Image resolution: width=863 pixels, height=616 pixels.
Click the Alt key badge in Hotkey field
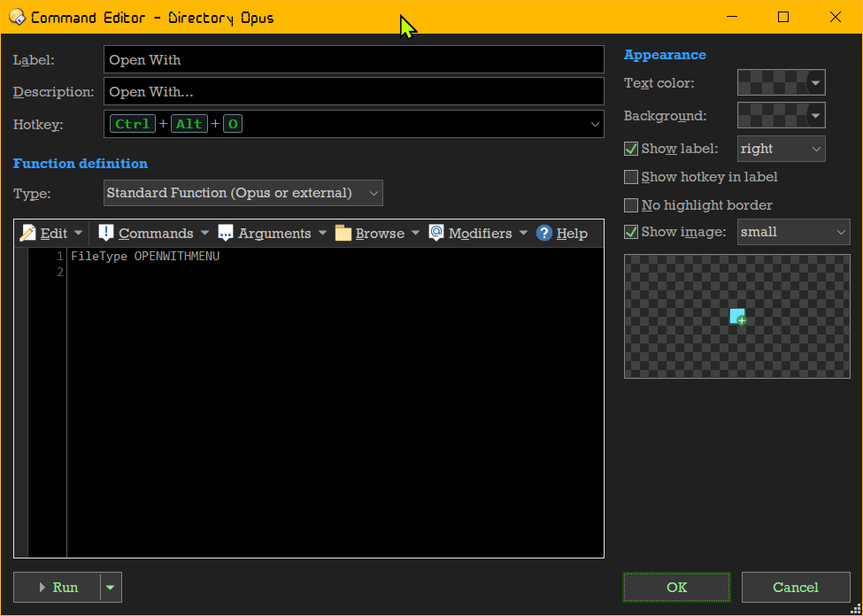point(189,124)
